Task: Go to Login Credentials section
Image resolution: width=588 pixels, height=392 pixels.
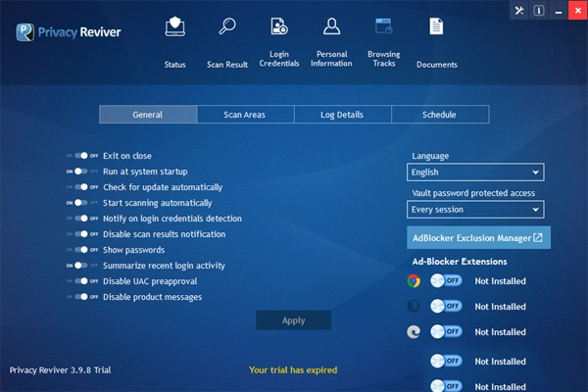Action: [279, 42]
